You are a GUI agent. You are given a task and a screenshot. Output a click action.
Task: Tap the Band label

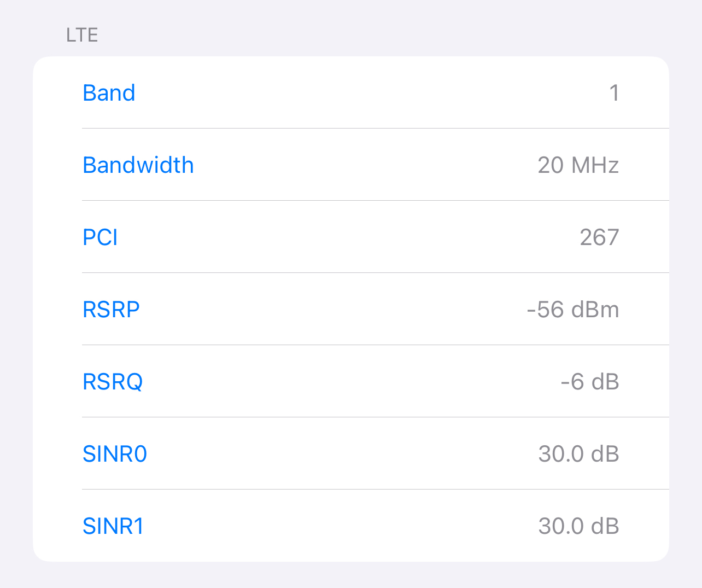tap(109, 93)
